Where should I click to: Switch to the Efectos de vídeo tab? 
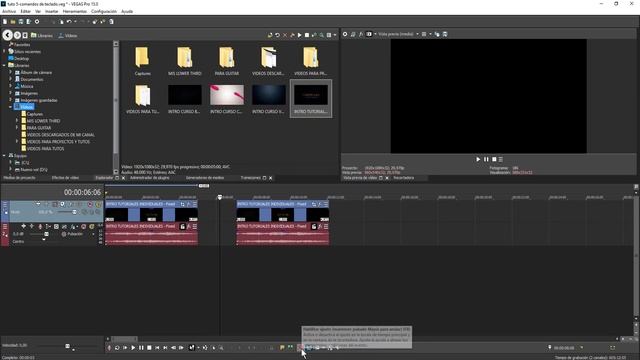tap(65, 178)
